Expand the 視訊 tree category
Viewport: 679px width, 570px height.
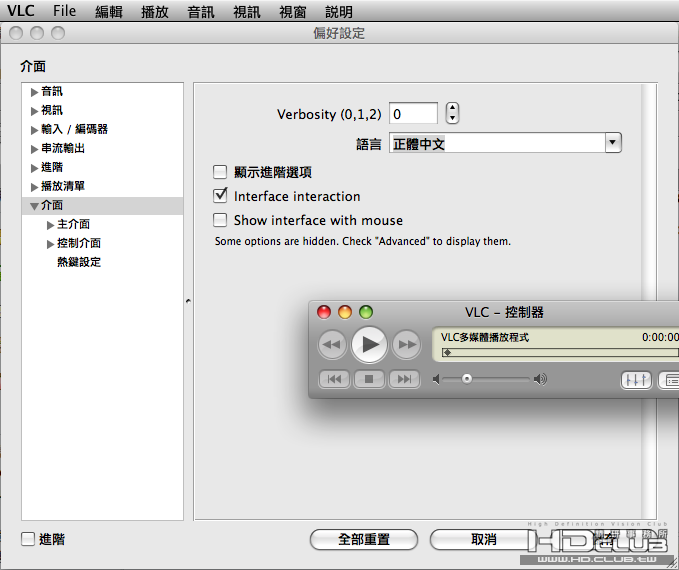click(34, 111)
